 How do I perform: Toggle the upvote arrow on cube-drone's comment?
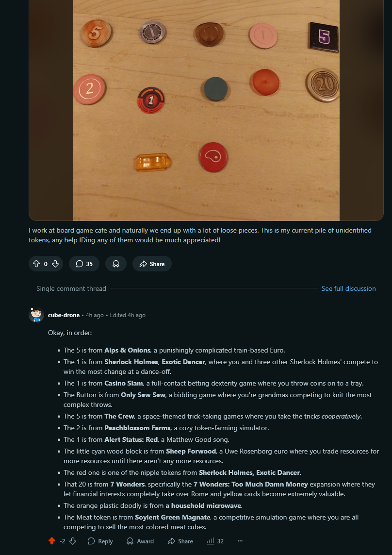click(52, 541)
